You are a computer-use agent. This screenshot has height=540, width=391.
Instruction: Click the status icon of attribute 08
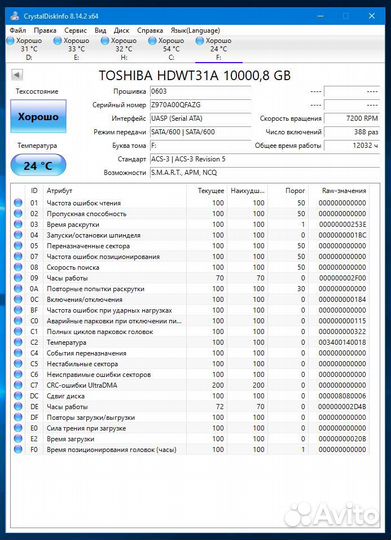[x=18, y=267]
